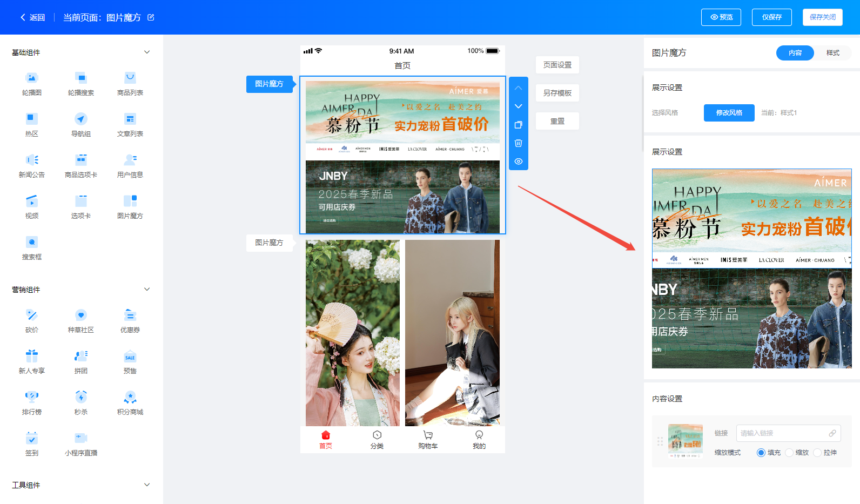860x504 pixels.
Task: Click the 重置 reset button
Action: [x=557, y=121]
